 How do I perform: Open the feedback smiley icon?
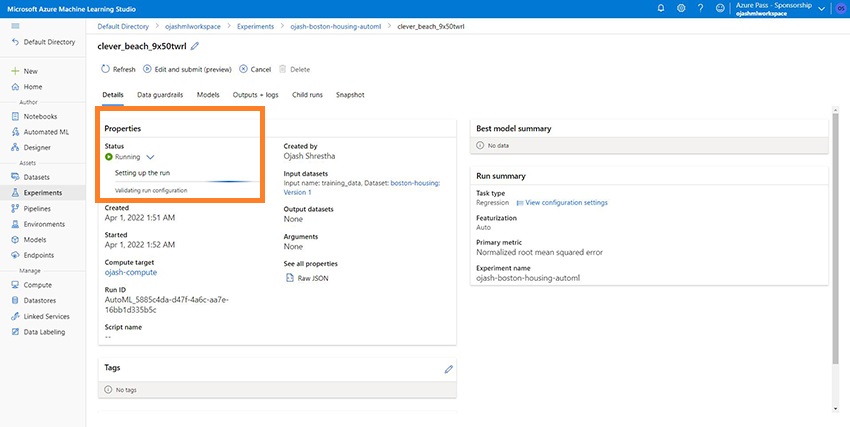point(719,8)
